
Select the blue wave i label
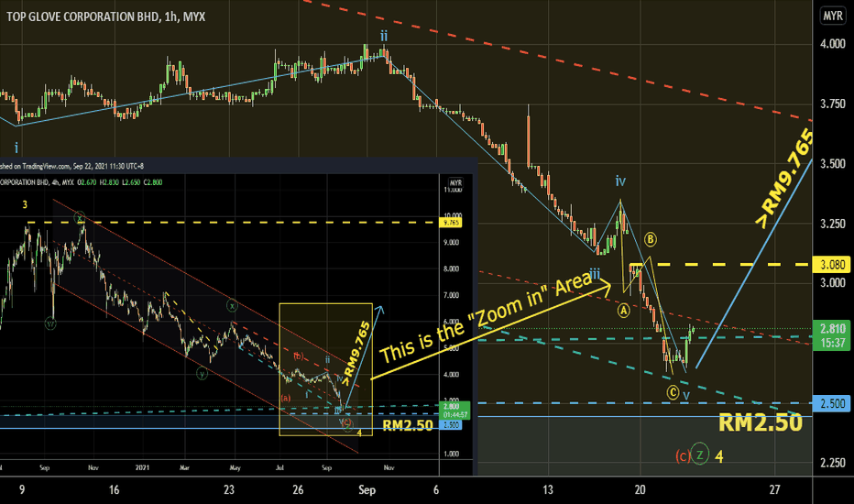16,148
